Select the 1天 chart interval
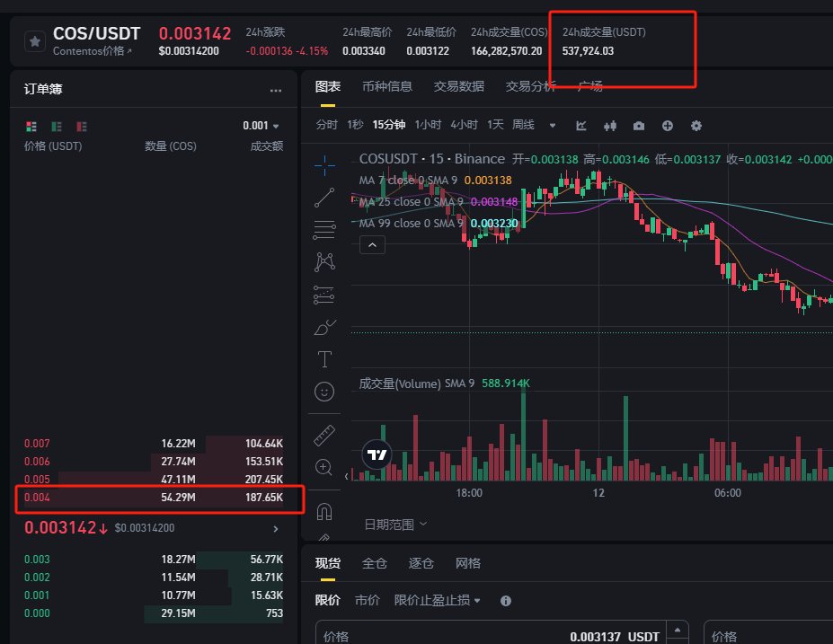This screenshot has width=833, height=644. [x=495, y=125]
